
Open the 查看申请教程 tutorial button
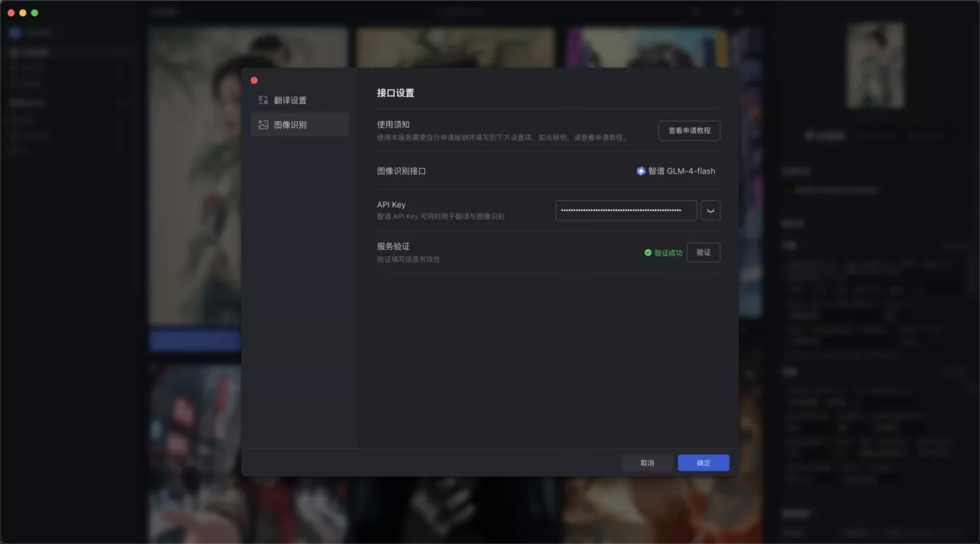[688, 130]
